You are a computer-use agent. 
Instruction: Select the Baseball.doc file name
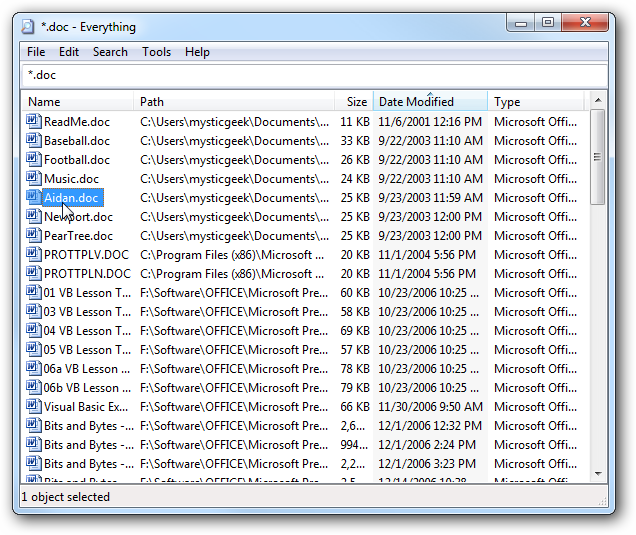(77, 141)
